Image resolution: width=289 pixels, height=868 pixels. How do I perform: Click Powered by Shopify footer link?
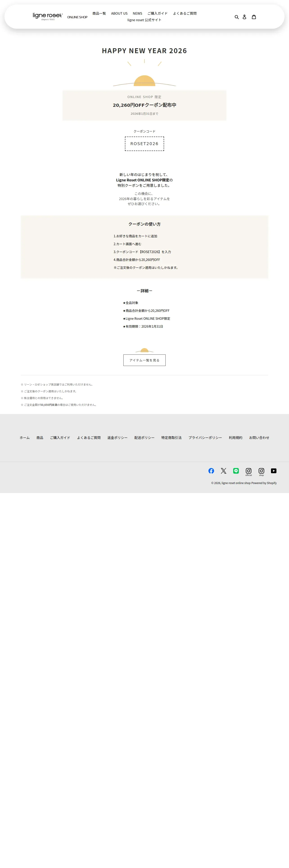pyautogui.click(x=264, y=483)
